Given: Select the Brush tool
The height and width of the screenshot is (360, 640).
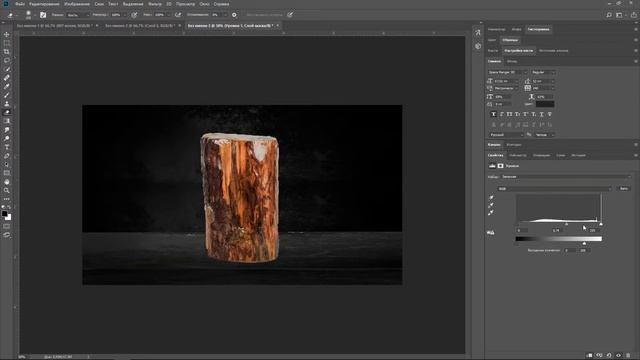Looking at the screenshot, I should click(x=7, y=95).
